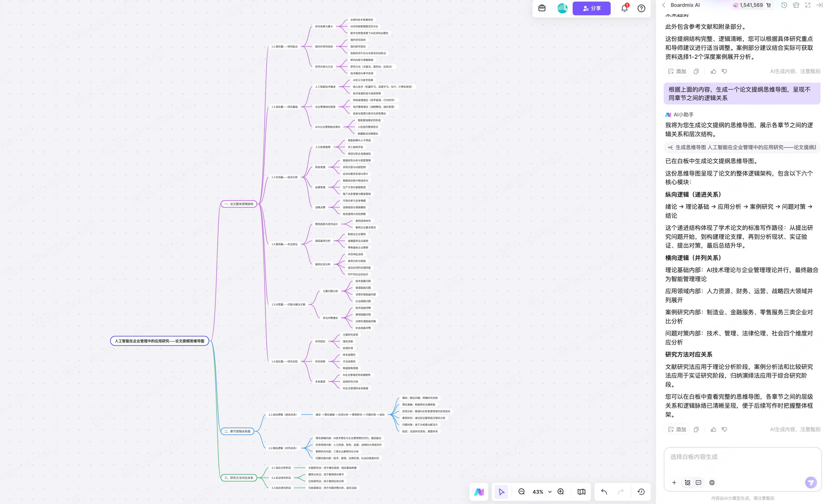Viewport: 826px width, 504px height.
Task: Click the mind map node 优化对策建议
Action: (x=330, y=318)
